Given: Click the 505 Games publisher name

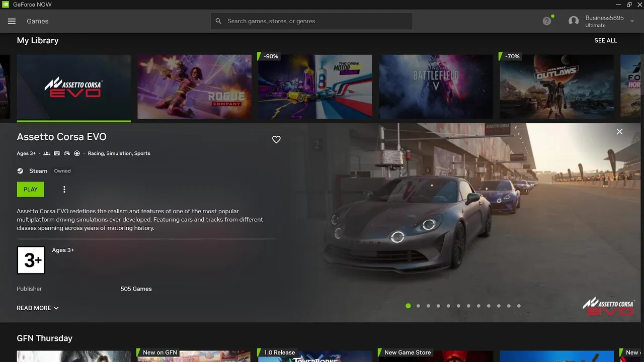Looking at the screenshot, I should (136, 289).
